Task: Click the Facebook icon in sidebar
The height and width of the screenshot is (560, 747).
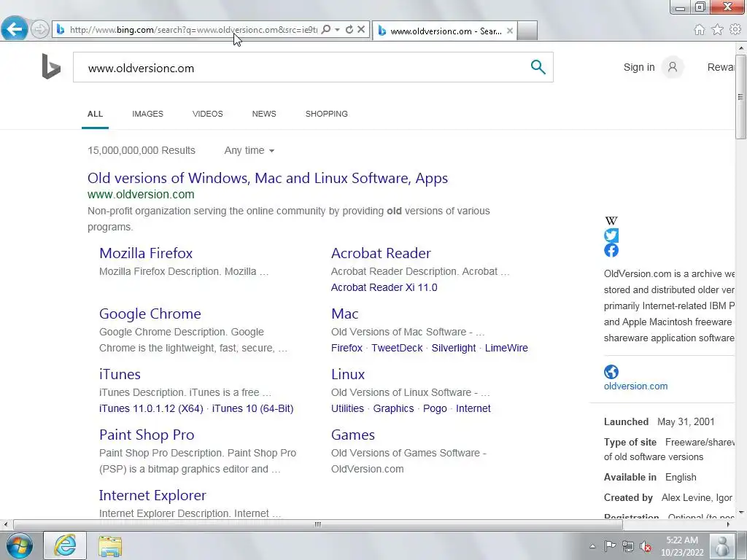Action: (x=611, y=251)
